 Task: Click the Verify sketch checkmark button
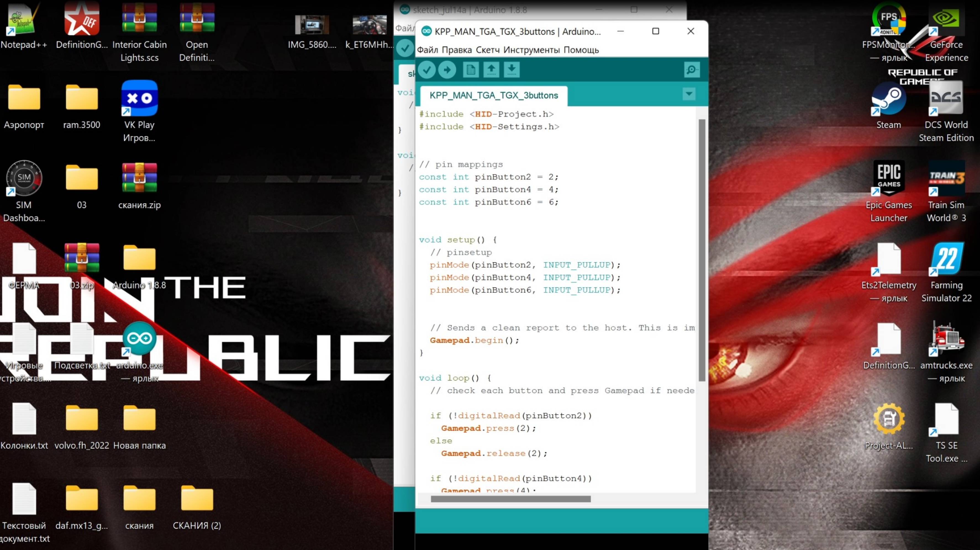point(427,70)
